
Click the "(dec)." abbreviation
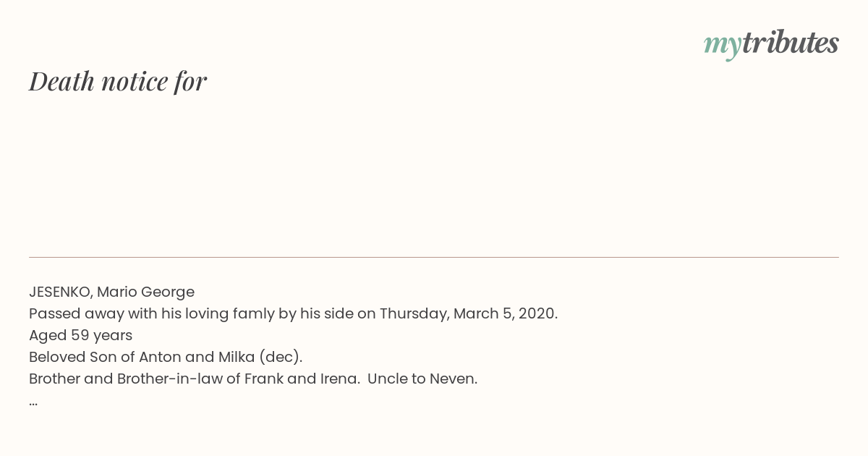[280, 357]
